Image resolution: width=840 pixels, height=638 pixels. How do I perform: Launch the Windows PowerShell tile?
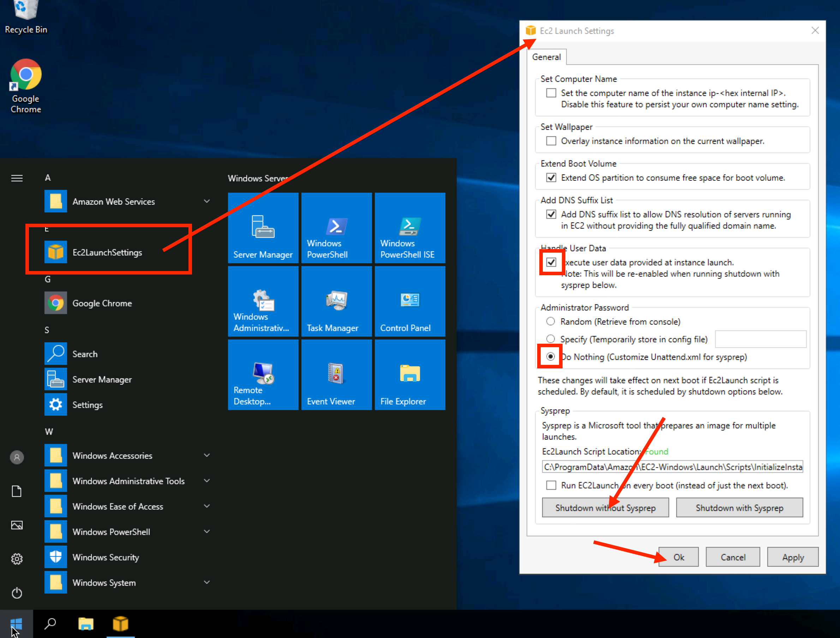click(336, 228)
